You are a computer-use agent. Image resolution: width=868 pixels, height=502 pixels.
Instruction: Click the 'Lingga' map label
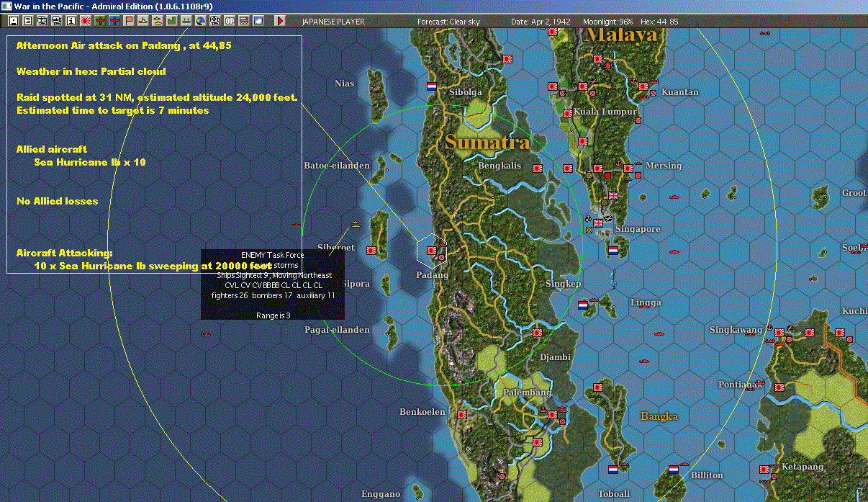646,302
